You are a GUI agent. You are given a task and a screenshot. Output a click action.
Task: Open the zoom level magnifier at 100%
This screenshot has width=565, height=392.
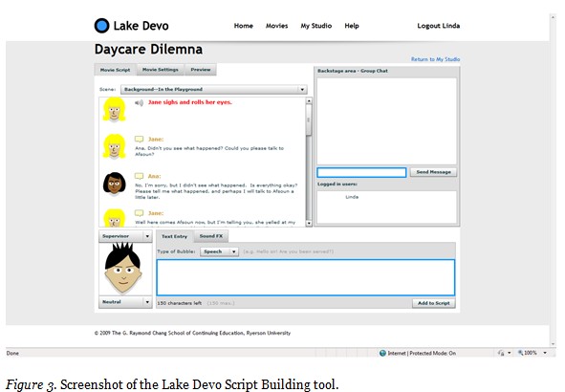[x=521, y=353]
